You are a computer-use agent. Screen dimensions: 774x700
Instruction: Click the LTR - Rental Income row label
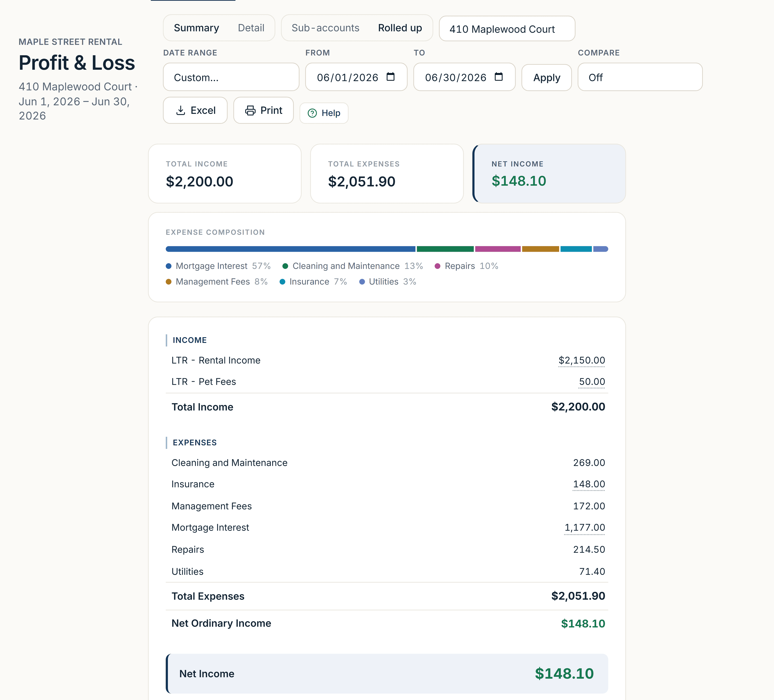[x=216, y=360]
